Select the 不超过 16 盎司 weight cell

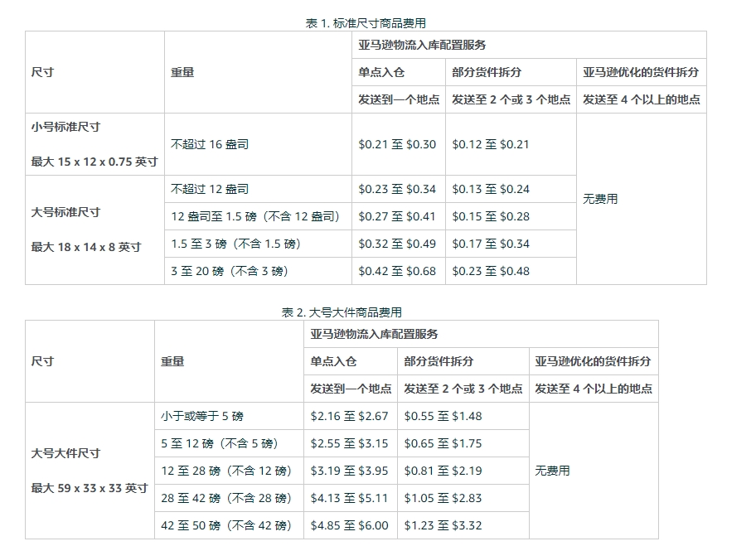(x=209, y=143)
